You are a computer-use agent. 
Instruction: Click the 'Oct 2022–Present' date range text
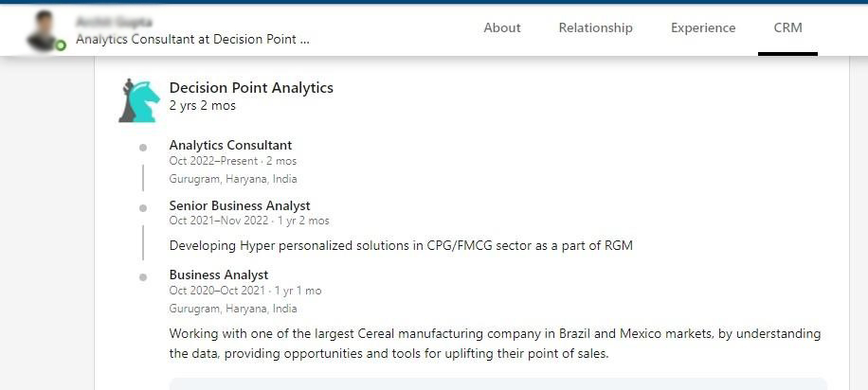pyautogui.click(x=213, y=161)
